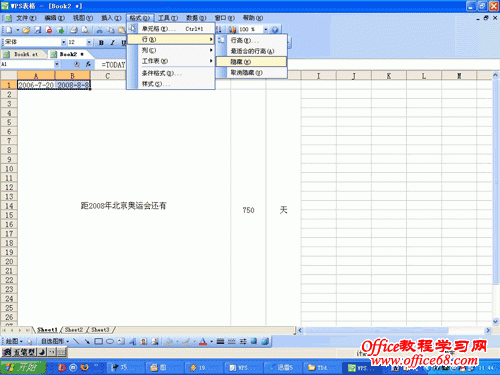Expand the name box dropdown arrow
The image size is (500, 375).
[57, 64]
